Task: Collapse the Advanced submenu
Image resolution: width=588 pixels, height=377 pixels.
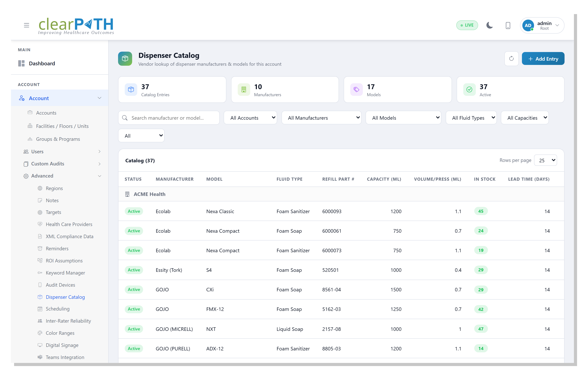Action: click(99, 176)
